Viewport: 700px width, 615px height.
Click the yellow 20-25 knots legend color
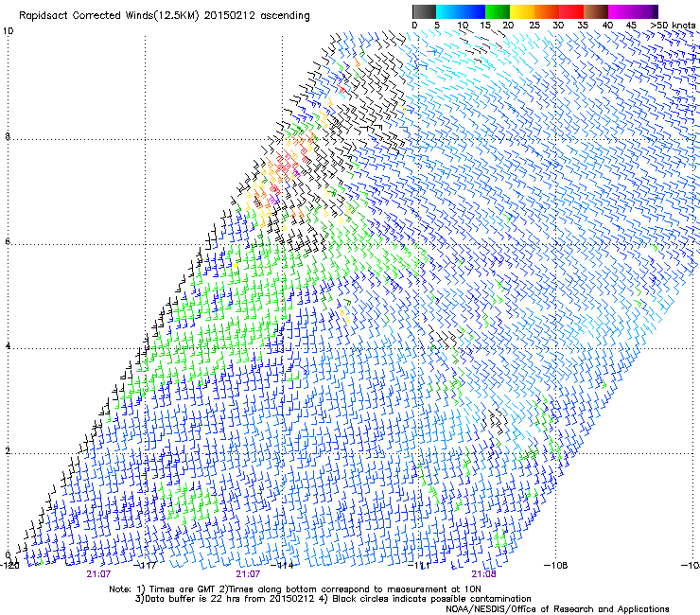click(x=522, y=11)
